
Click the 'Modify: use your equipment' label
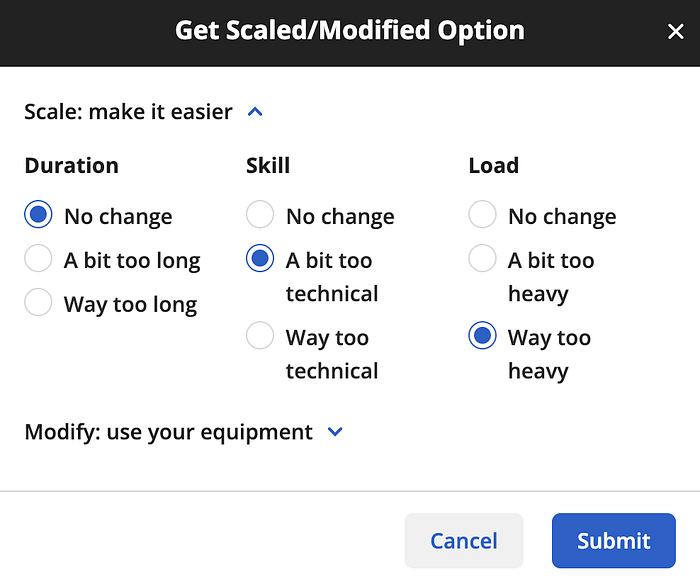168,432
